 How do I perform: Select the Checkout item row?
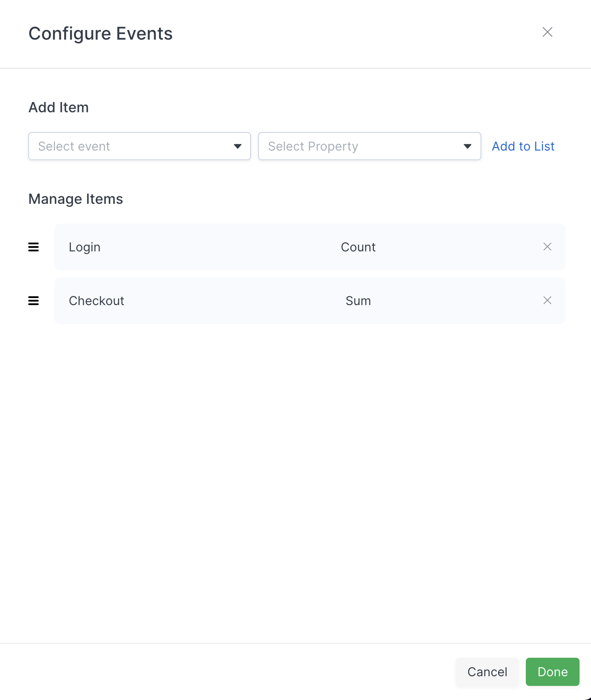[310, 301]
